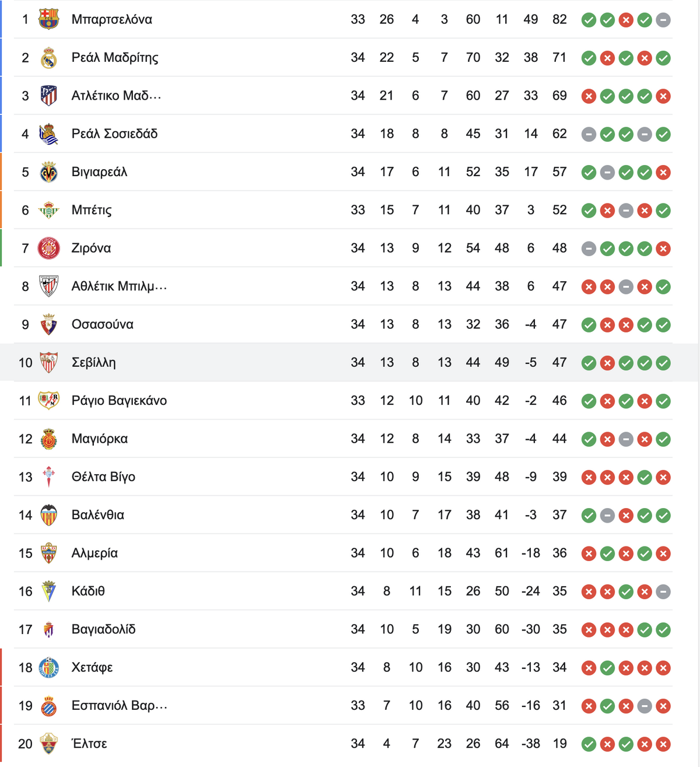Open the Atlético Madrid crest icon

point(48,96)
